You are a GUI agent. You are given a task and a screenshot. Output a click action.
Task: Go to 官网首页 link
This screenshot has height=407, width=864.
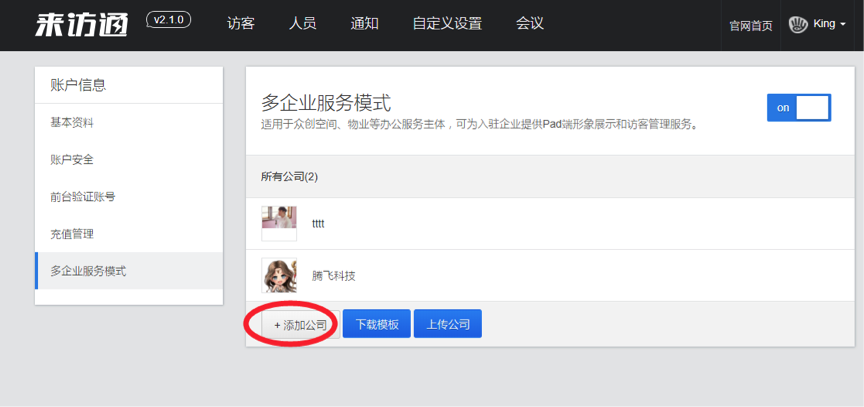point(750,26)
